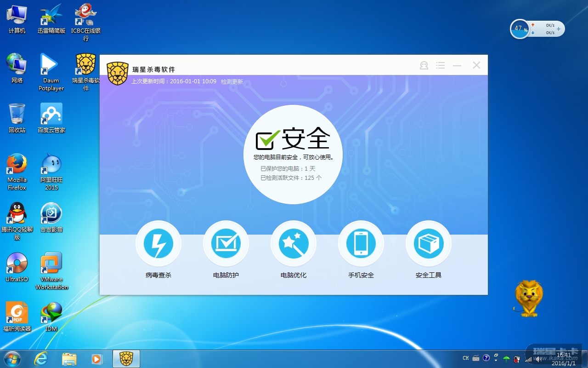
Task: Click the green umbrella tray icon
Action: point(507,359)
